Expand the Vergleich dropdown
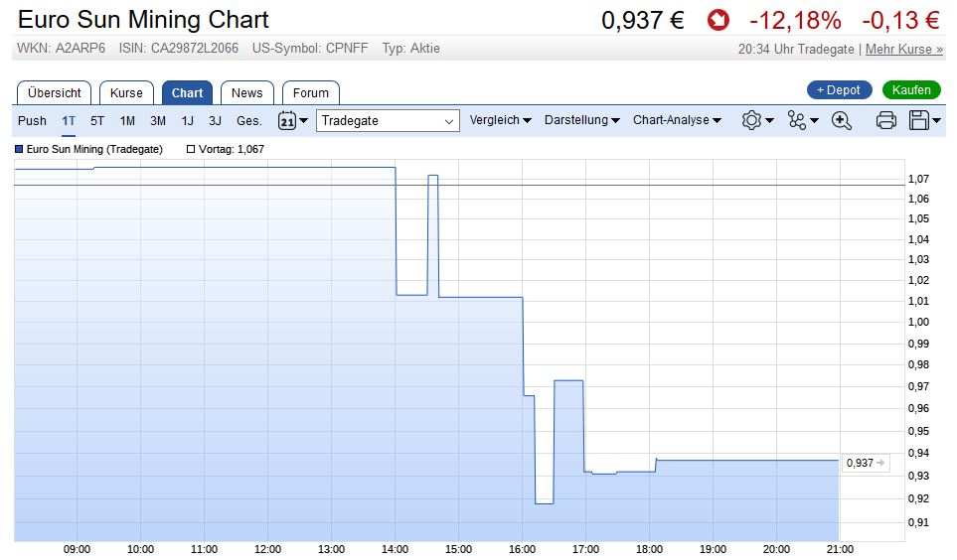This screenshot has width=957, height=560. [500, 120]
